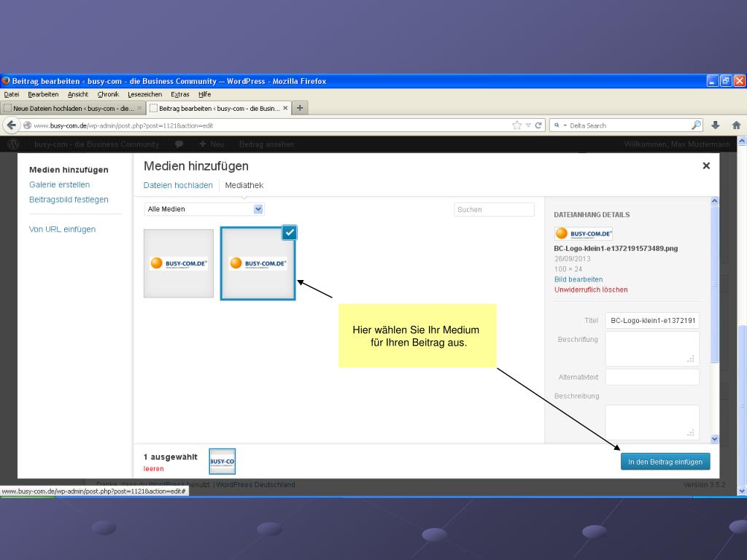Image resolution: width=747 pixels, height=560 pixels.
Task: Open the comments bubble in the admin bar
Action: point(179,144)
